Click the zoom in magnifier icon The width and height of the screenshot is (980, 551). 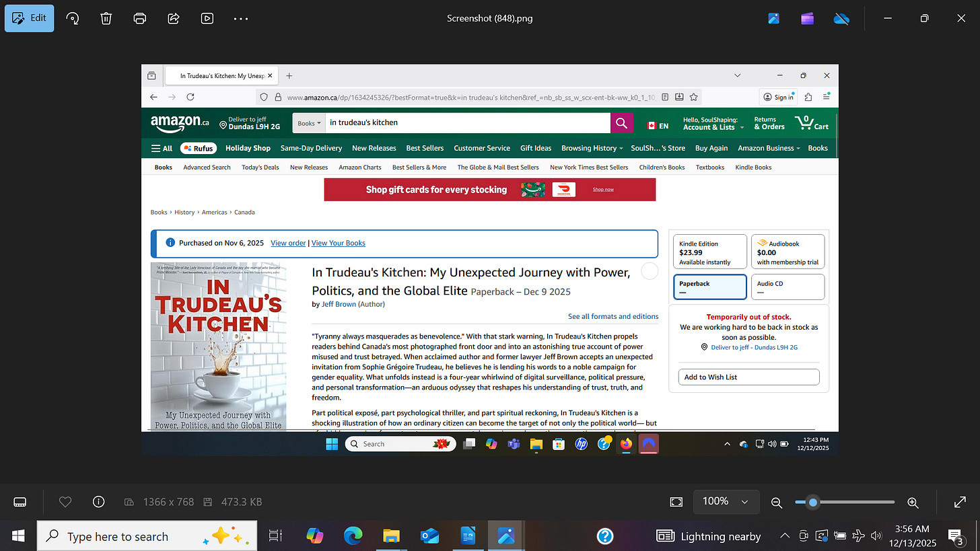913,502
